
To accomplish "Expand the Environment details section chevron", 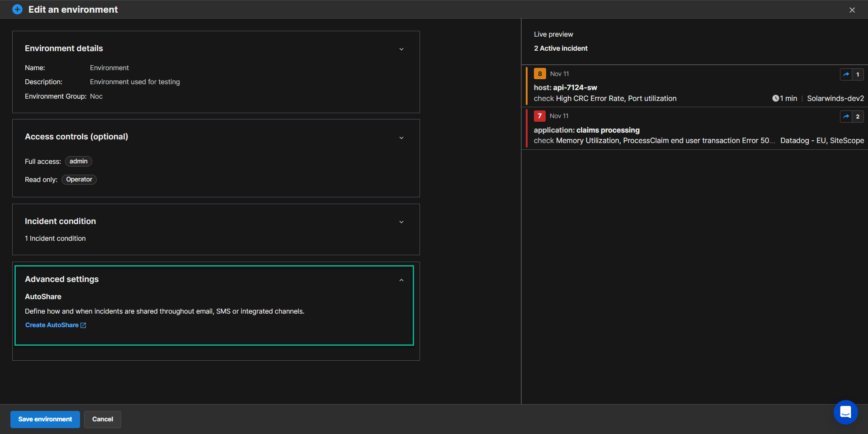I will (x=401, y=49).
